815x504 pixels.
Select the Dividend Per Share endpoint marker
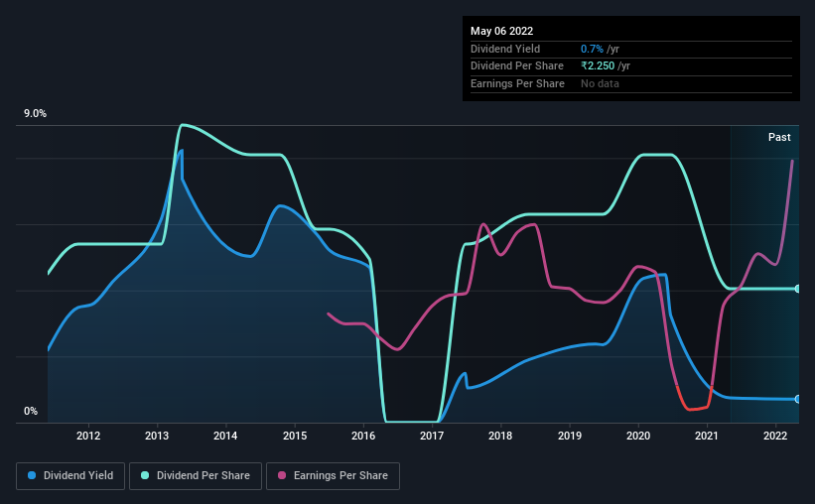tap(797, 289)
